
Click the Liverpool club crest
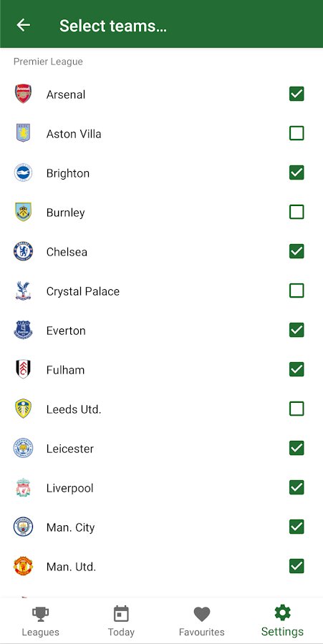[23, 487]
